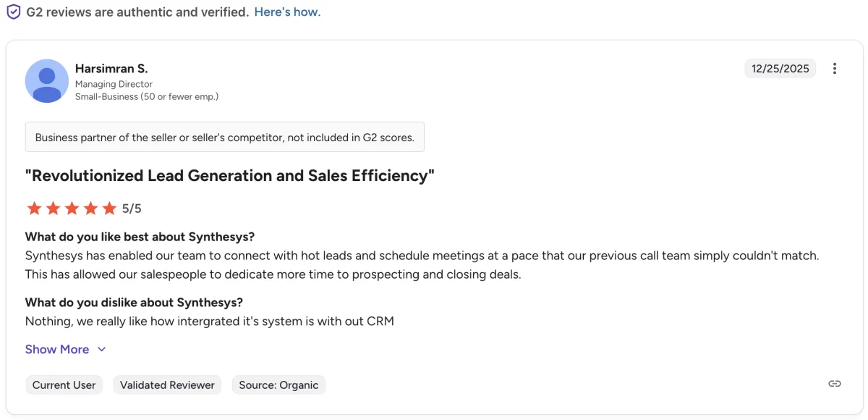This screenshot has height=420, width=868.
Task: Select the Current User tag
Action: 64,385
